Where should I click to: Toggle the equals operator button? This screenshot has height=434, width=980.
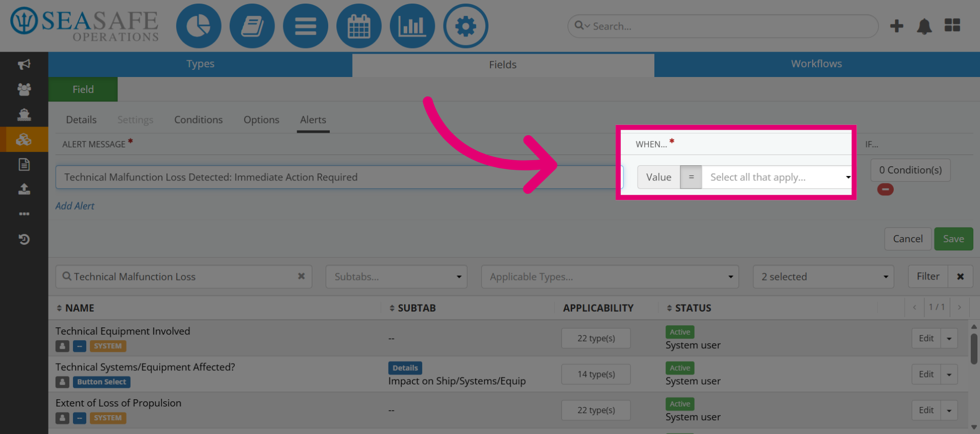click(691, 177)
